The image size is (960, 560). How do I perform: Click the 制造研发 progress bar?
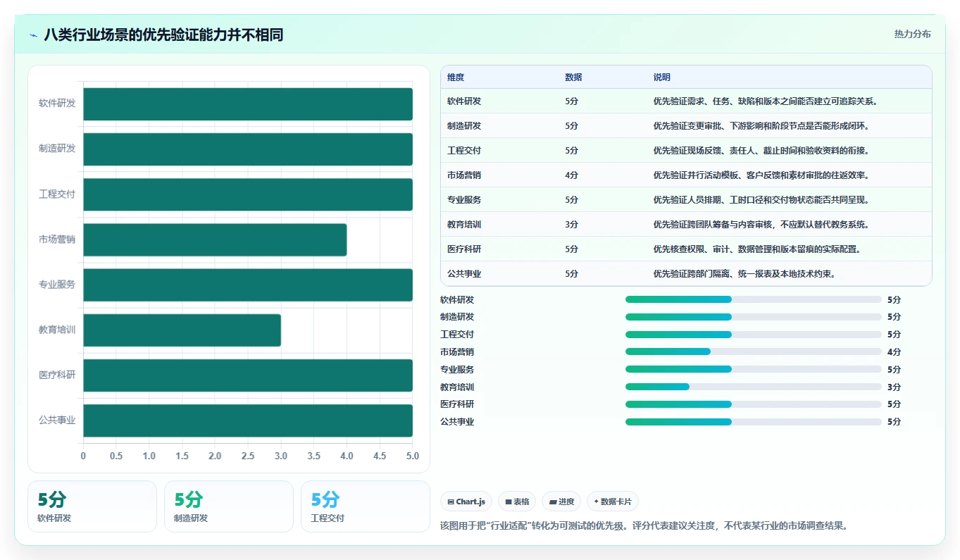click(754, 317)
